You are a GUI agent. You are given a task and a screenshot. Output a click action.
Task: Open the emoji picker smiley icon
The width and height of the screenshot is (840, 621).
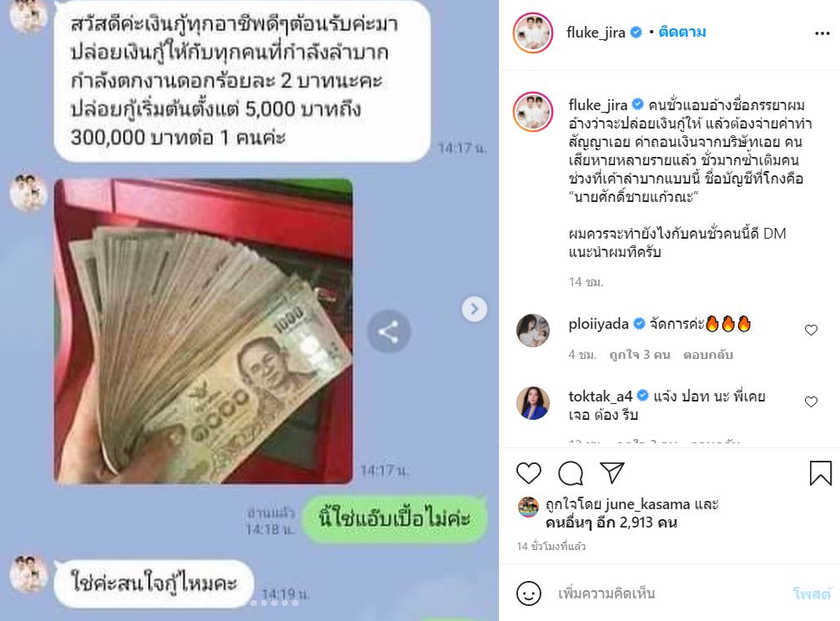[x=528, y=593]
